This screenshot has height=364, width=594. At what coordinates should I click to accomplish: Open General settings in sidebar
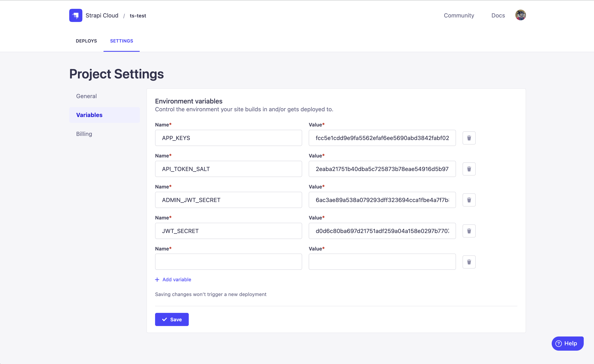pos(86,96)
